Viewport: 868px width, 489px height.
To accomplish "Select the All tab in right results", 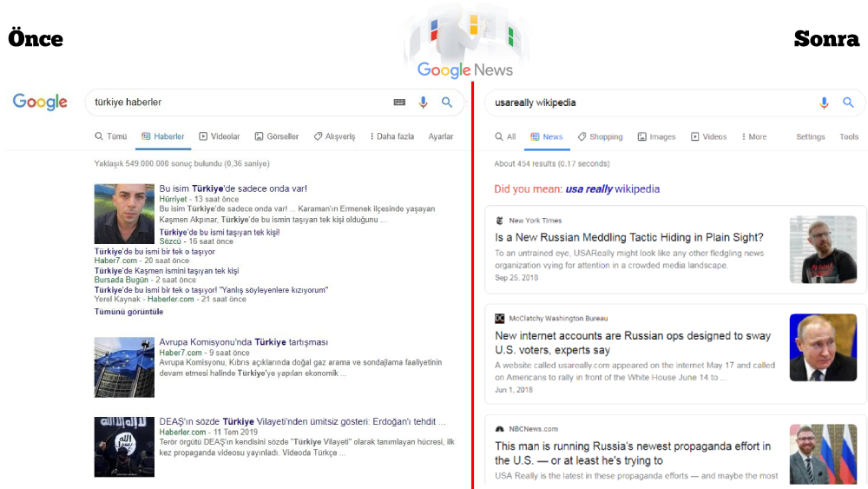I will click(505, 136).
